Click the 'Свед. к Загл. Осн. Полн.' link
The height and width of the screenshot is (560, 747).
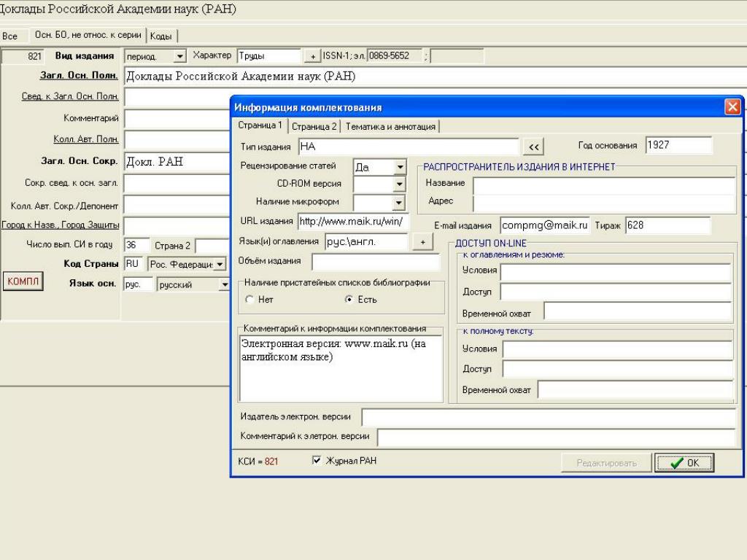70,96
